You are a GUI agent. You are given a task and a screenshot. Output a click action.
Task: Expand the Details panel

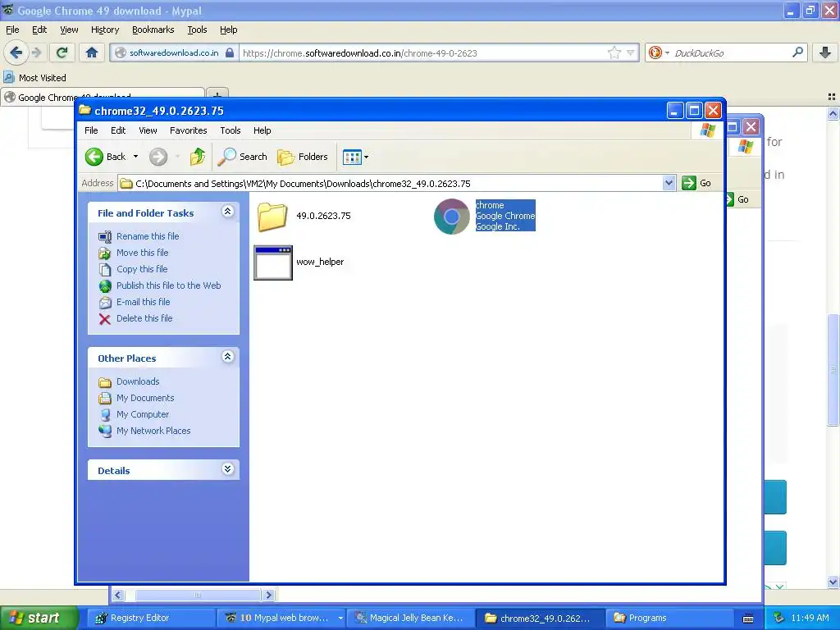point(228,469)
